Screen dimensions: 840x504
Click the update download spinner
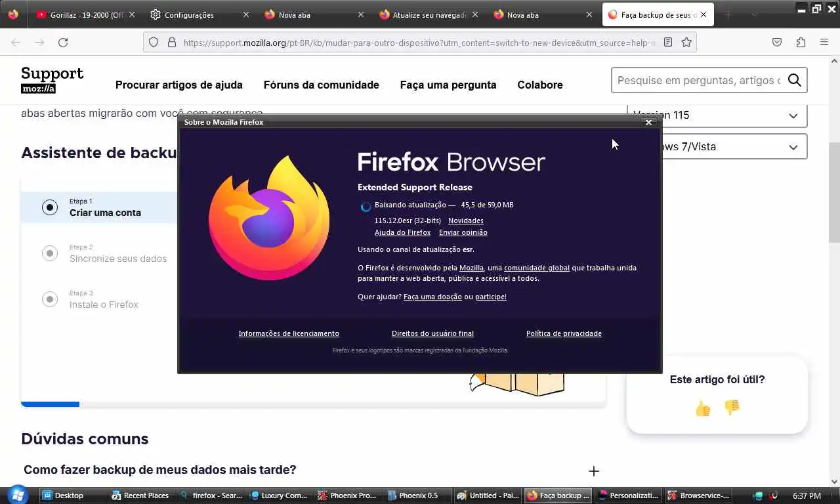[x=366, y=207]
